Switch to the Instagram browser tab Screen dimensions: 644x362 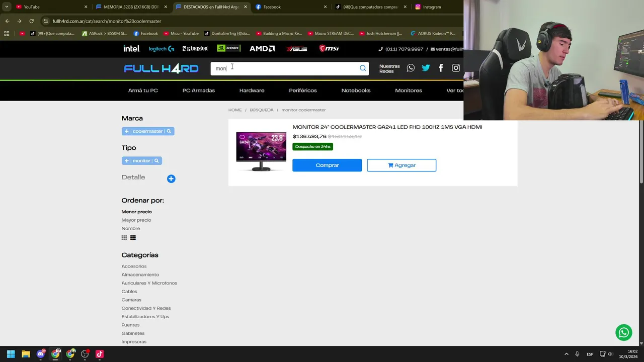click(437, 7)
